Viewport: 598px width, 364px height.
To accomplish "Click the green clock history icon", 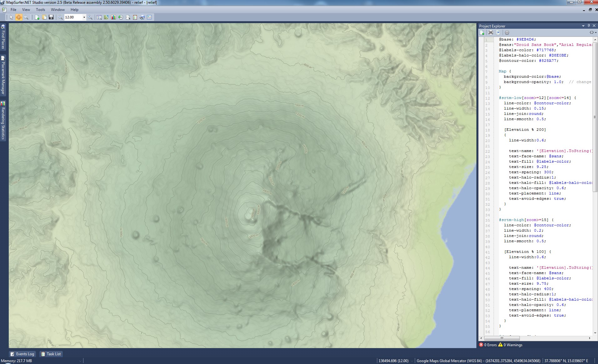I will (x=121, y=17).
